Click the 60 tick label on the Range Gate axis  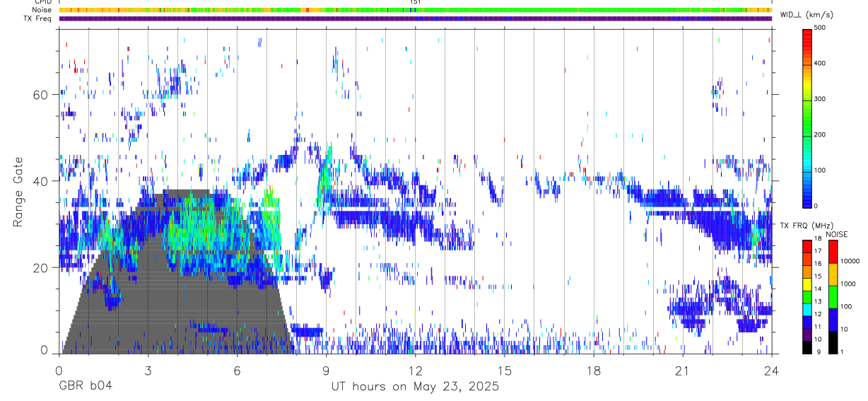41,95
